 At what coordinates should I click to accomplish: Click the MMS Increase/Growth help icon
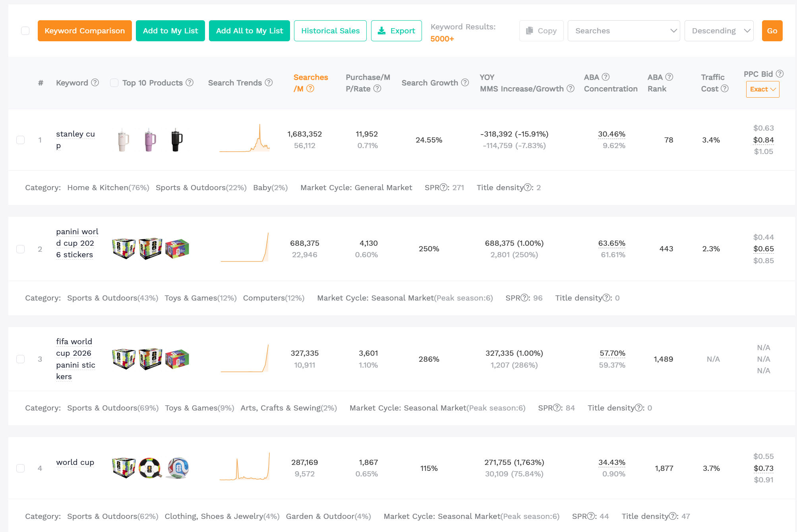570,89
